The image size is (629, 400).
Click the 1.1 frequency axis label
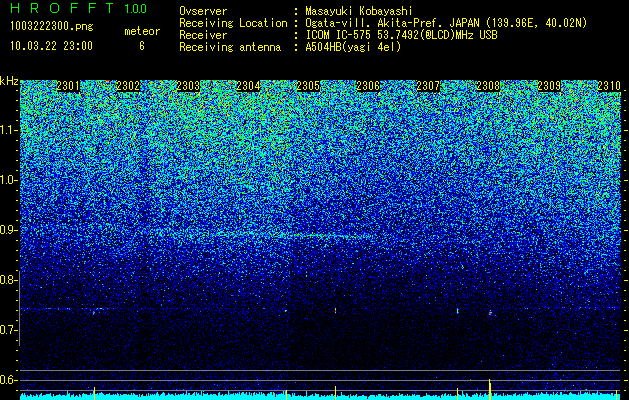(8, 131)
